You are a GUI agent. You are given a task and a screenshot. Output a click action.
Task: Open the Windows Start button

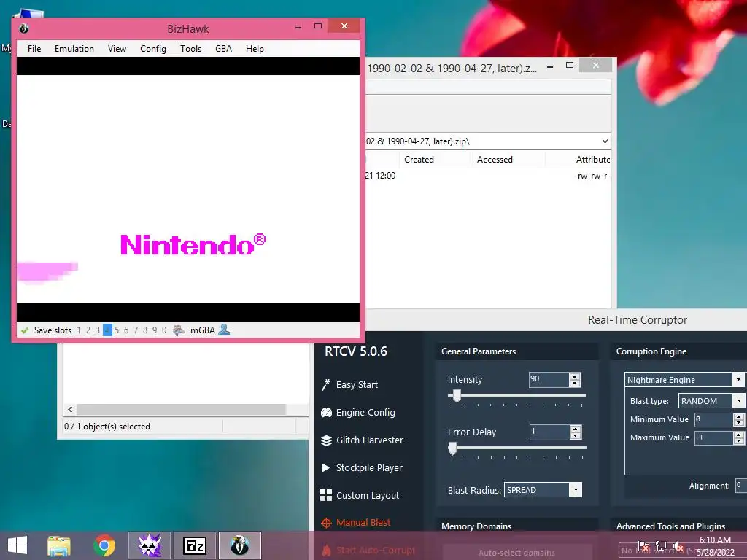click(18, 545)
